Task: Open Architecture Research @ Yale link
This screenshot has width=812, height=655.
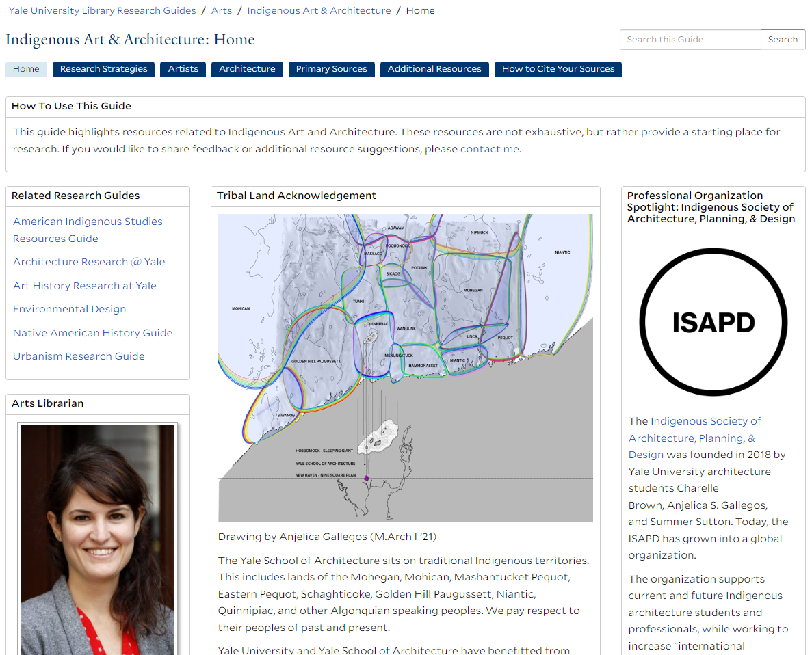Action: 89,262
